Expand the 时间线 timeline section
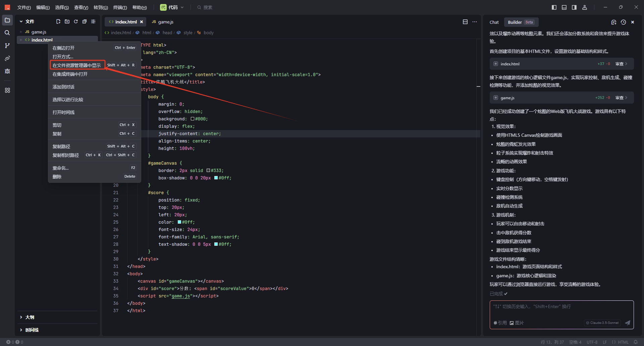Image resolution: width=644 pixels, height=346 pixels. click(32, 330)
